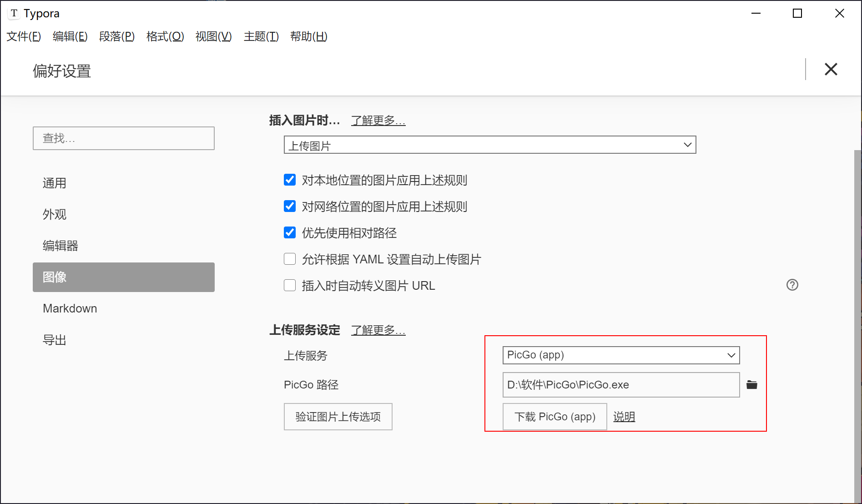Open the 文件(F) menu
This screenshot has width=862, height=504.
24,36
